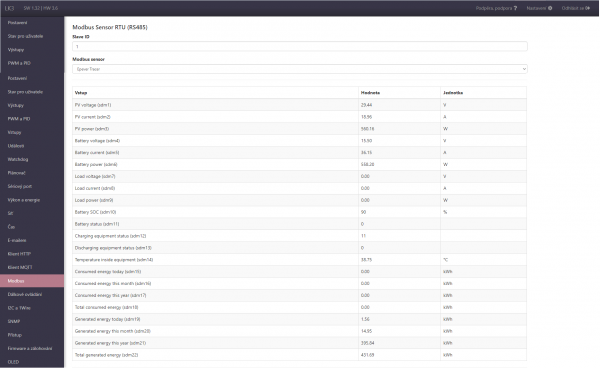This screenshot has height=368, width=600.
Task: Navigate to Klient HTTP section
Action: click(19, 254)
